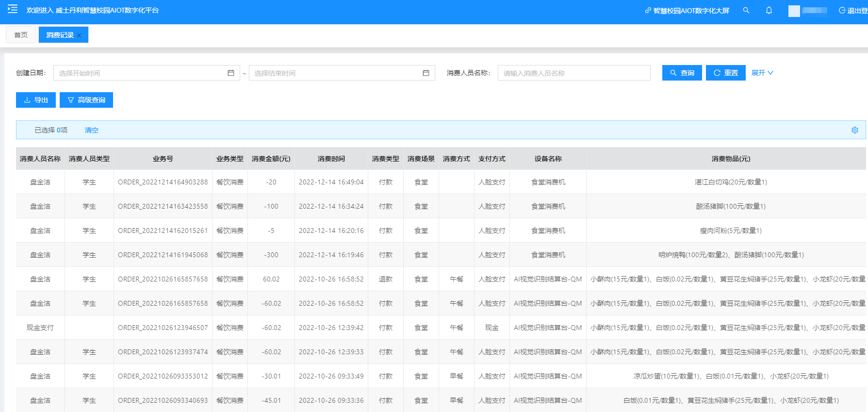
Task: Click the 退出登录 logout button
Action: (853, 11)
